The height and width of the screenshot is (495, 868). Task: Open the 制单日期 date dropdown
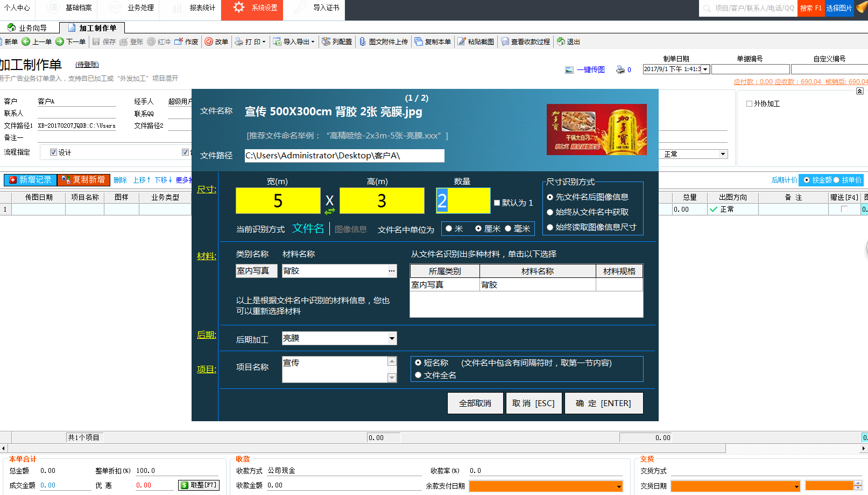[x=705, y=69]
